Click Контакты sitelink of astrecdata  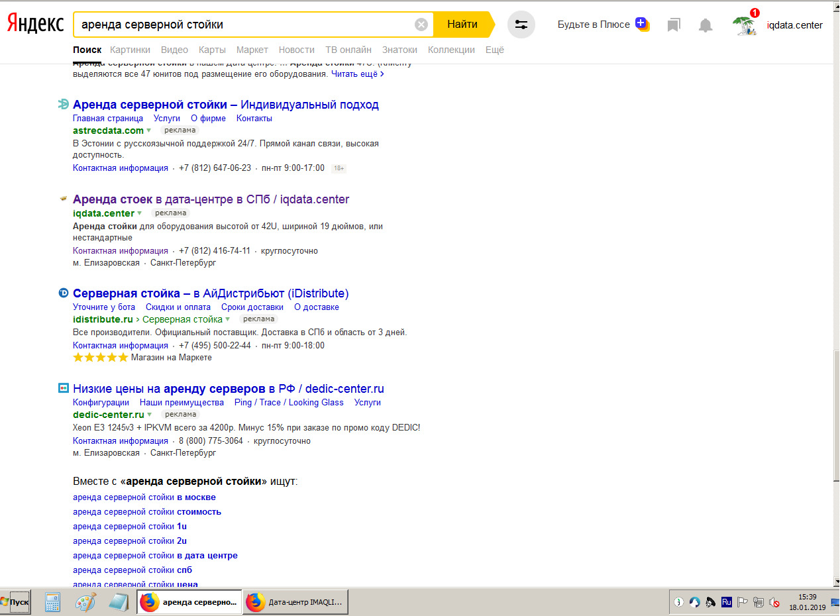click(254, 119)
